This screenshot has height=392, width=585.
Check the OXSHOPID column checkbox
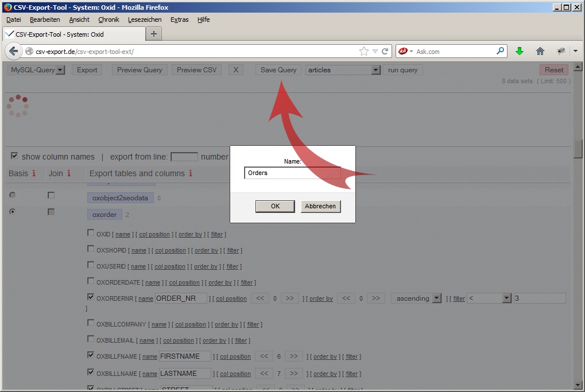coord(91,249)
